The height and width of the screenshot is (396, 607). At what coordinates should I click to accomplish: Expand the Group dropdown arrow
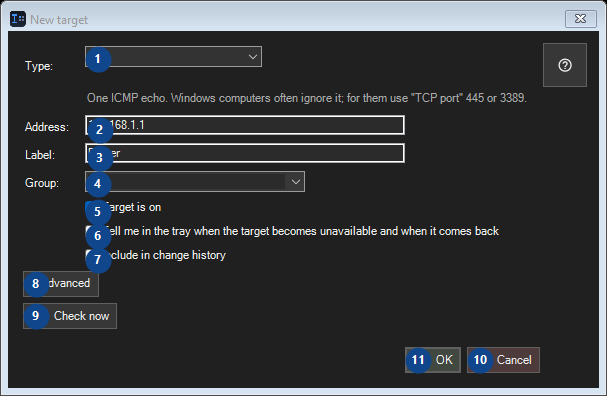(x=295, y=182)
